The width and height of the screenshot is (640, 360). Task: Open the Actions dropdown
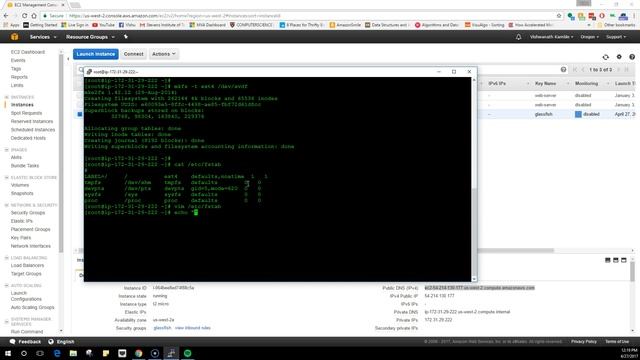(x=164, y=54)
